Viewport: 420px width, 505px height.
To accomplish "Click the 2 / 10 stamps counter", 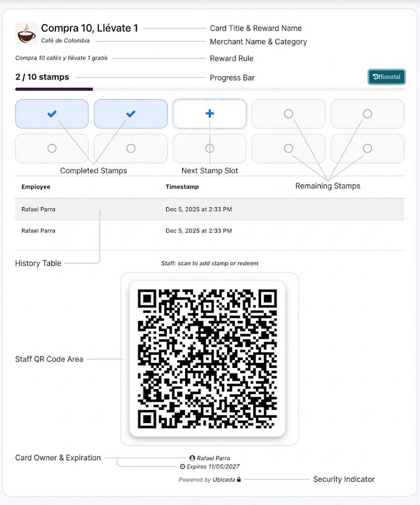I will click(x=42, y=77).
